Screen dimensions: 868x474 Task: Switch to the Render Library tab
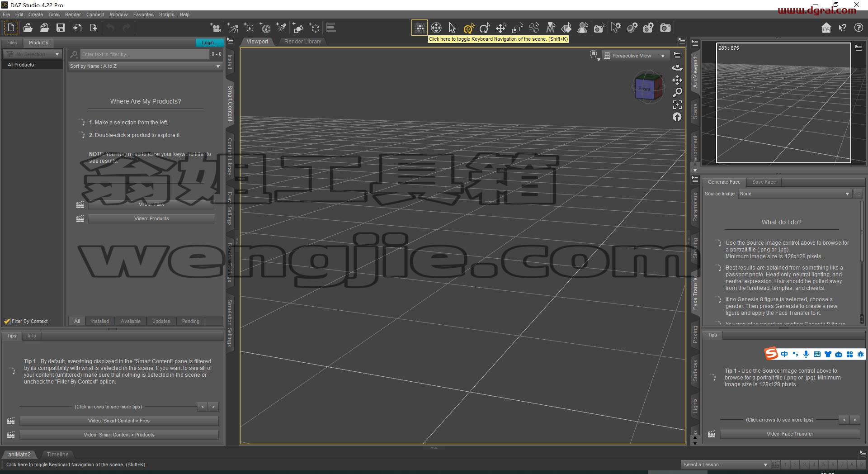(x=302, y=41)
